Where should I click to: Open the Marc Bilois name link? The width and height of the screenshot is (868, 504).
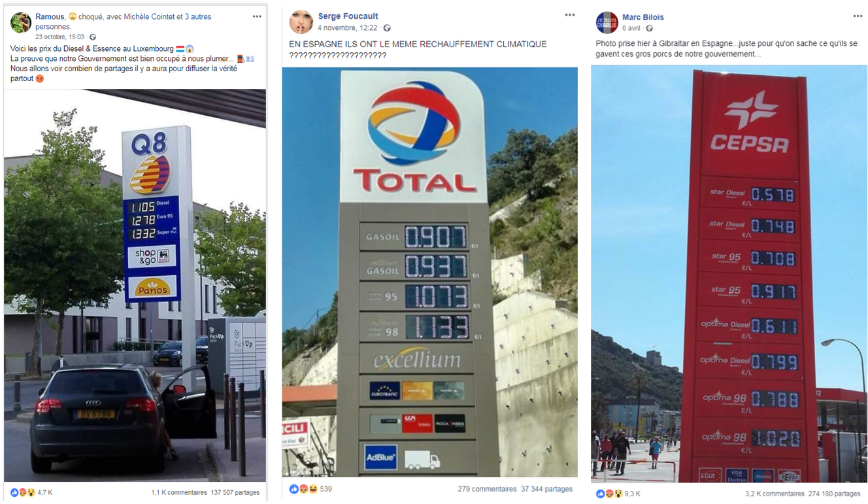click(x=643, y=17)
